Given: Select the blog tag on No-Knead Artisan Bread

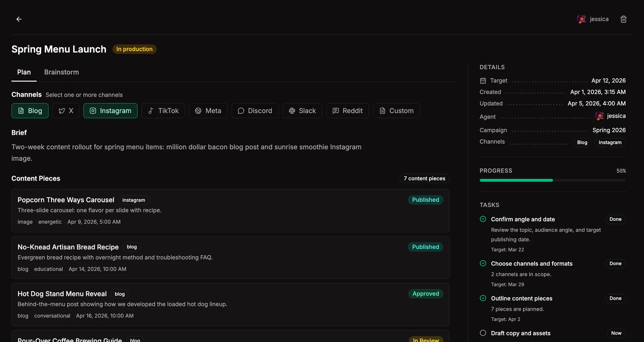Looking at the screenshot, I should [132, 247].
